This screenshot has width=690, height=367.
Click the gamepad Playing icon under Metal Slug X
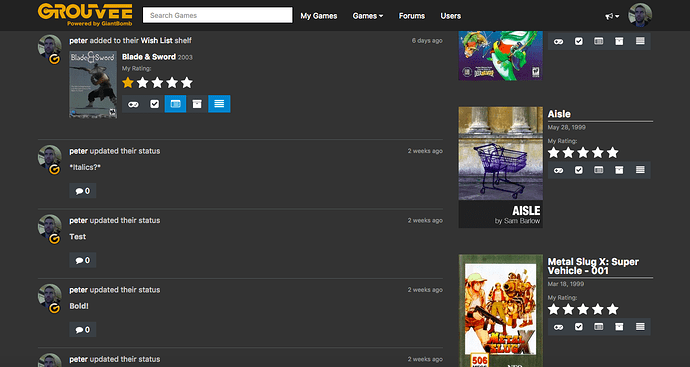pyautogui.click(x=558, y=327)
